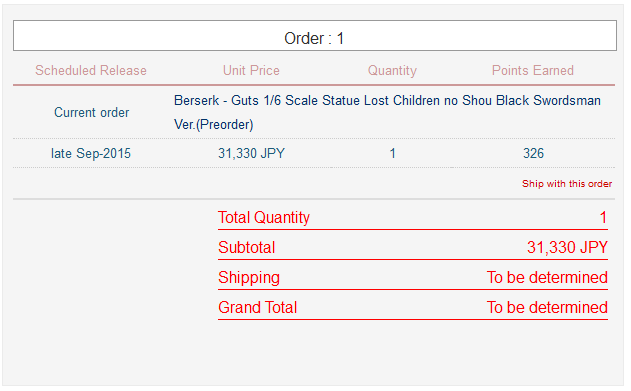Click the Shipping label
Screen dimensions: 631x391
tap(249, 278)
